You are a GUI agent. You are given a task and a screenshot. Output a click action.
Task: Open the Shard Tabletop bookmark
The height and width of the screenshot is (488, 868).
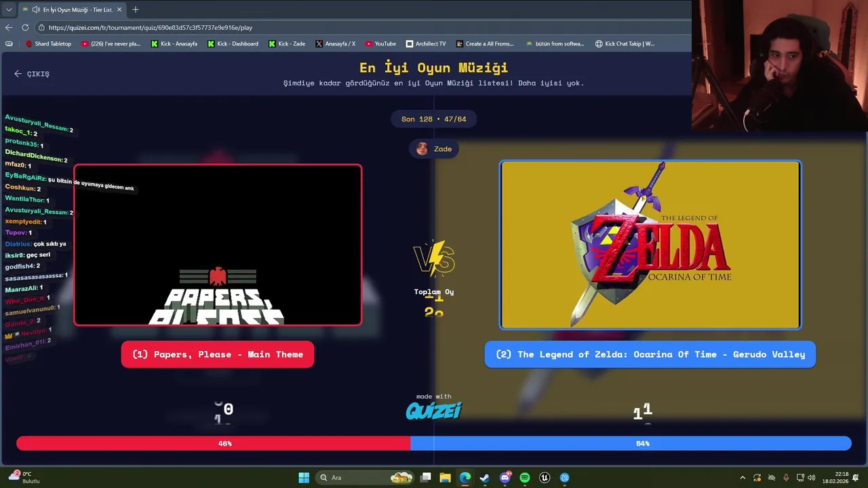click(x=48, y=43)
